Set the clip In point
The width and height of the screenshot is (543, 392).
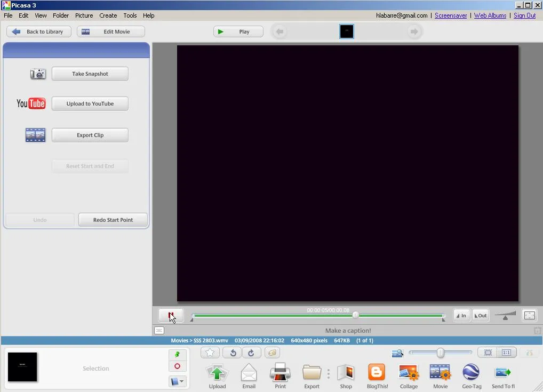[461, 316]
